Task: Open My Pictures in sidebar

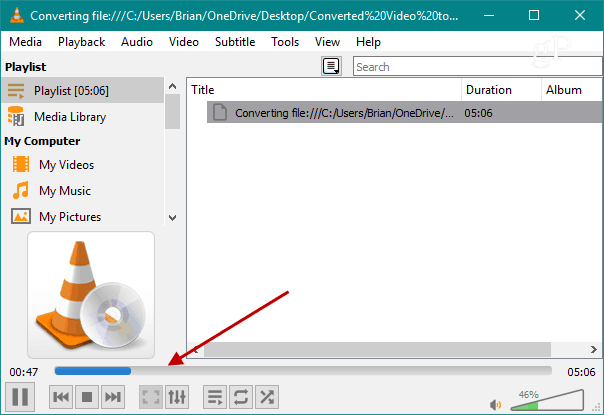Action: (x=82, y=217)
